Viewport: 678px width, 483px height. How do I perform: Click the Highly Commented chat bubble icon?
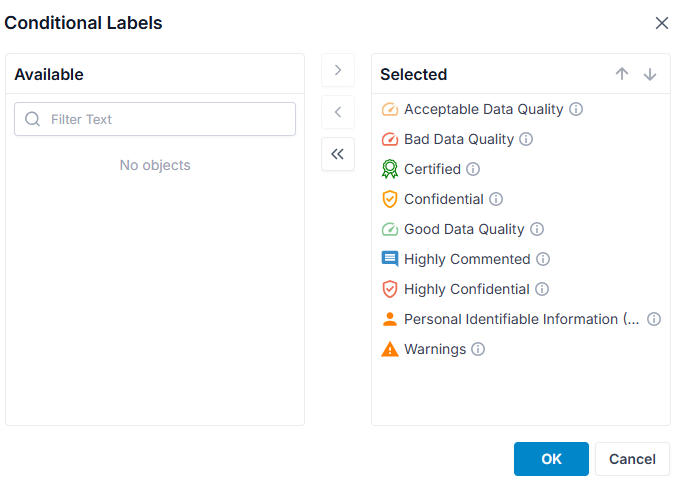[390, 259]
